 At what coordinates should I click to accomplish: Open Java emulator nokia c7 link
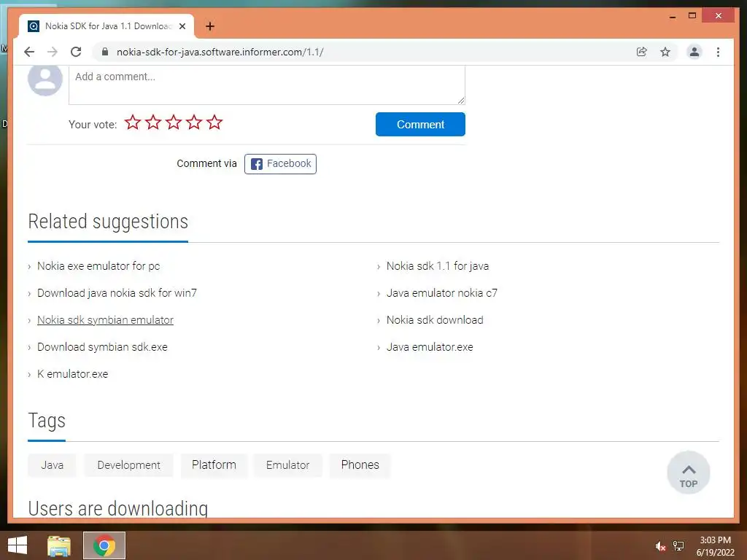[441, 293]
